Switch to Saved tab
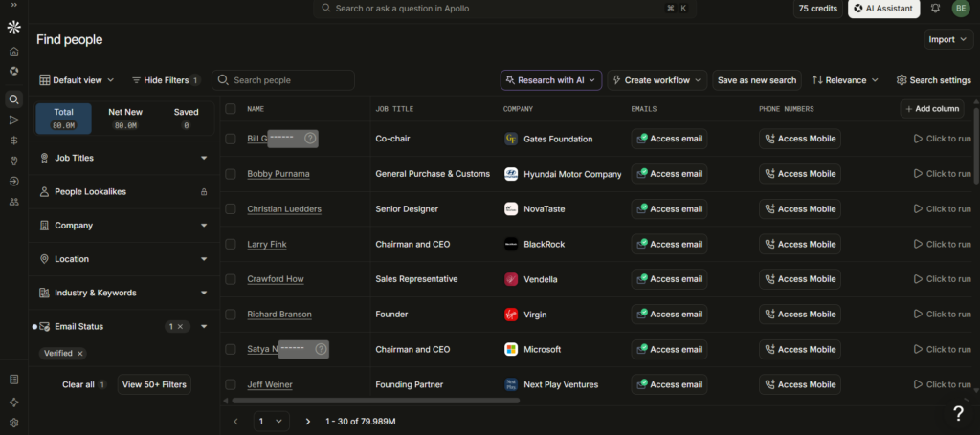Image resolution: width=980 pixels, height=435 pixels. point(186,119)
